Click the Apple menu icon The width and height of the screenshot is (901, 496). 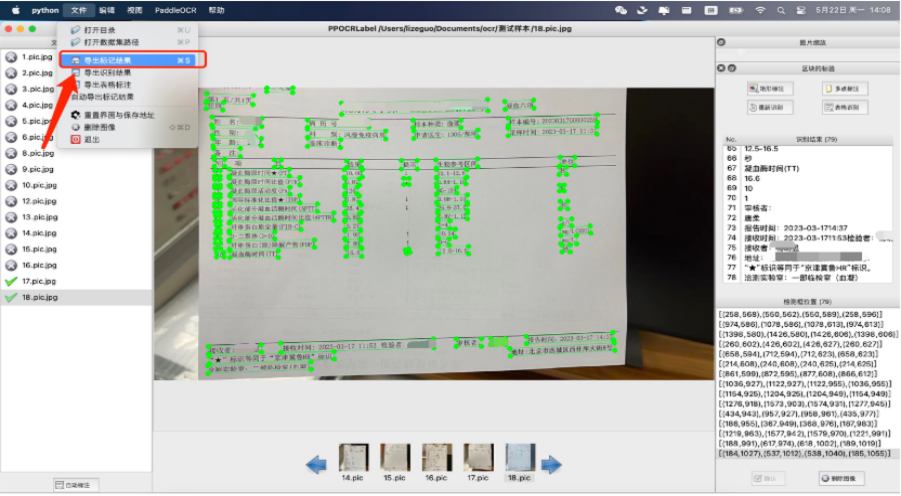pyautogui.click(x=16, y=10)
